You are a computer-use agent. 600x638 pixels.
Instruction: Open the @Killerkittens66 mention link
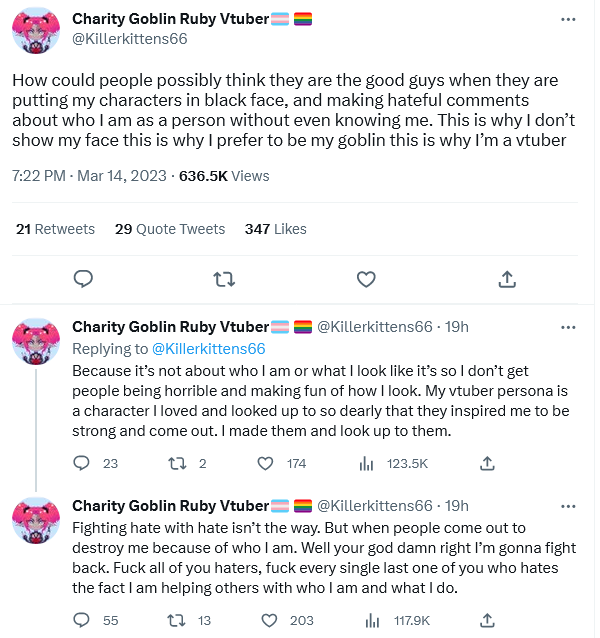point(208,349)
